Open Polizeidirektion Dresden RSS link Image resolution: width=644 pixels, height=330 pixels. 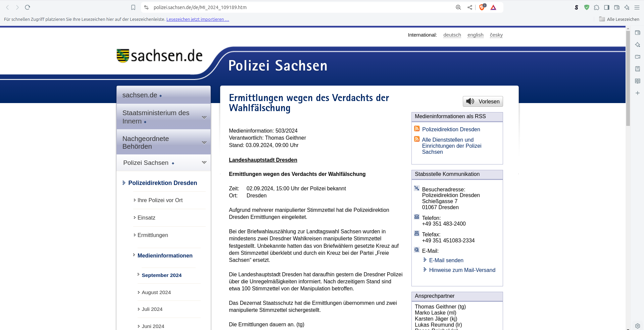451,129
